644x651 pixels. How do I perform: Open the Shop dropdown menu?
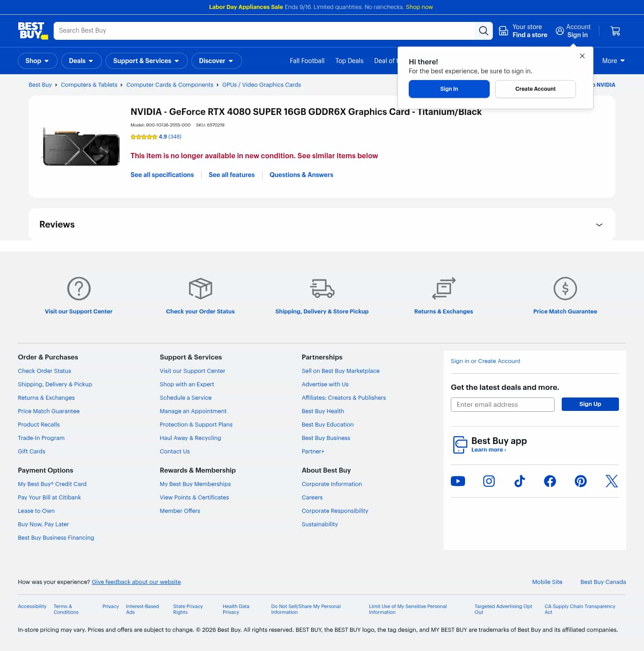(38, 61)
